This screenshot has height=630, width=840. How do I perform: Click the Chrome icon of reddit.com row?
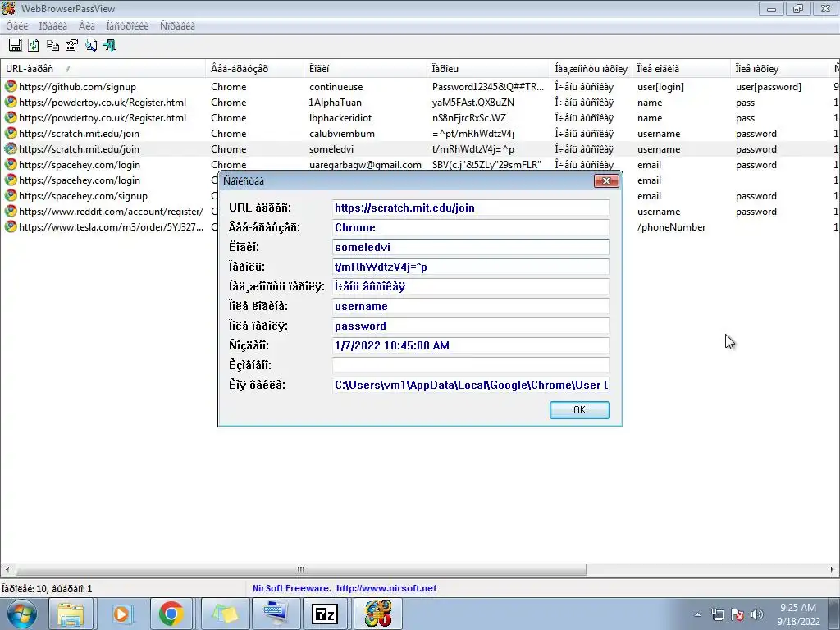pos(10,211)
